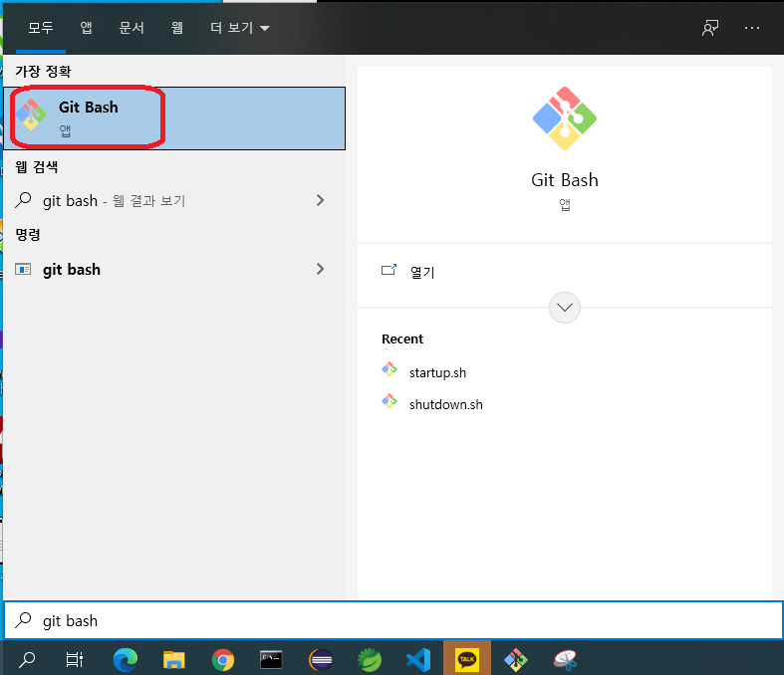
Task: Click the large Git Bash logo in preview
Action: pyautogui.click(x=565, y=118)
